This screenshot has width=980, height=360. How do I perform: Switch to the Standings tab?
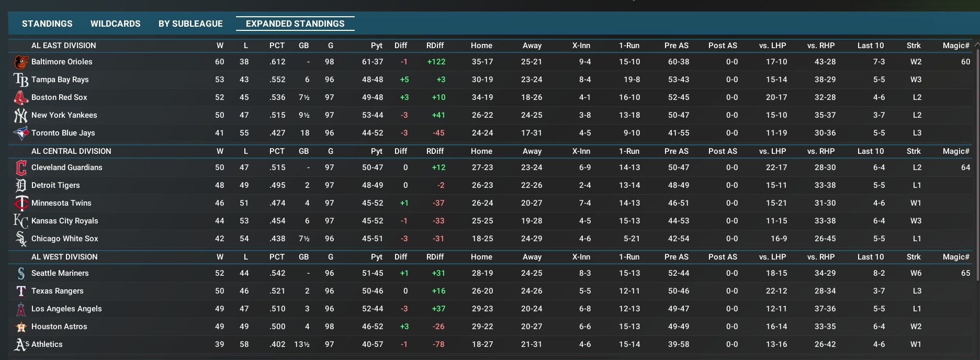(x=47, y=24)
